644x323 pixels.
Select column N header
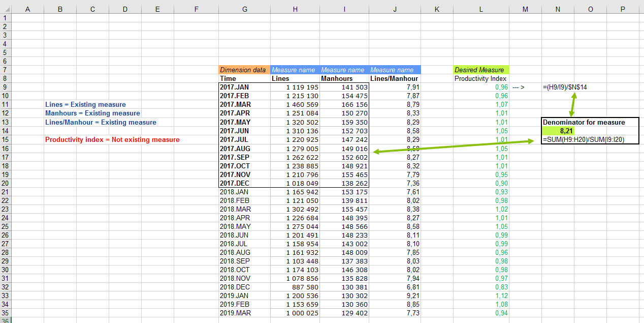tap(558, 10)
